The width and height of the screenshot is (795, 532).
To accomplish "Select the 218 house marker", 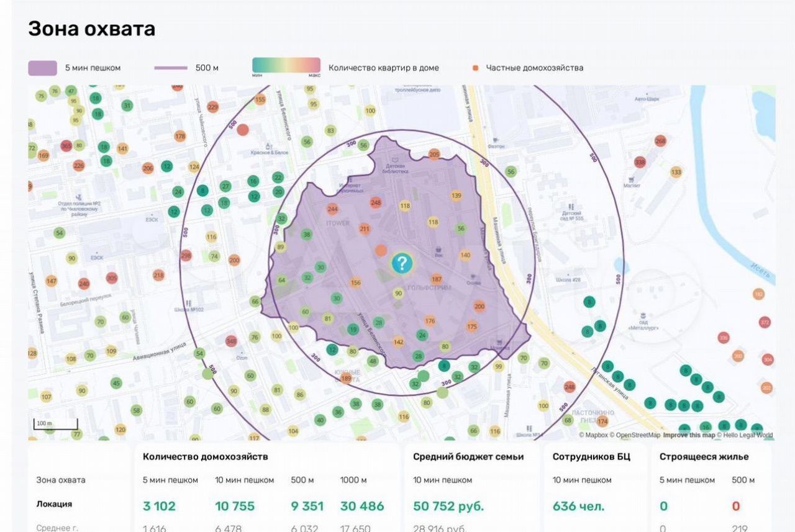I will click(158, 275).
